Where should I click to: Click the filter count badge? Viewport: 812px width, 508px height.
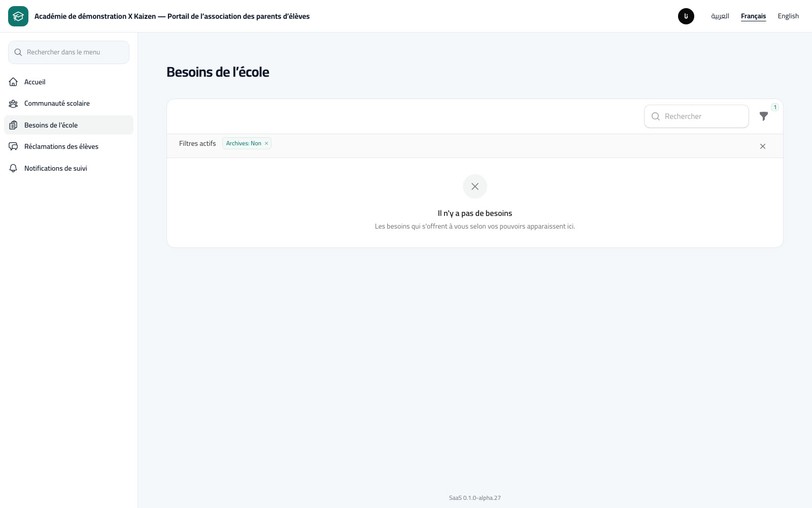775,107
